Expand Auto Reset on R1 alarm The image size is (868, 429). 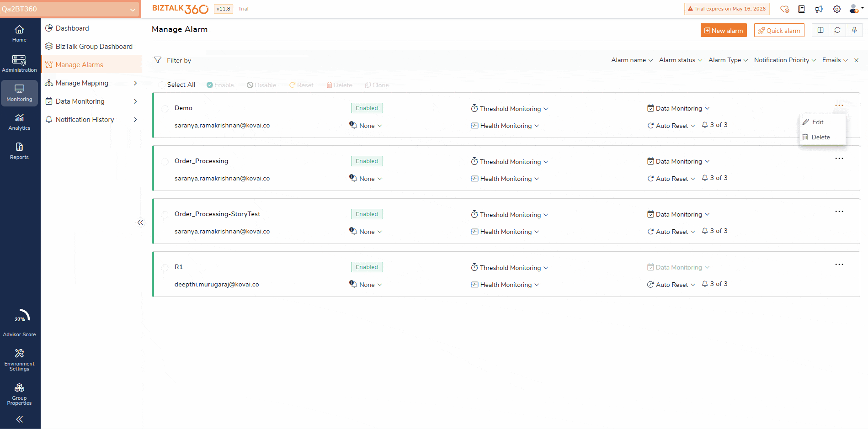(671, 285)
